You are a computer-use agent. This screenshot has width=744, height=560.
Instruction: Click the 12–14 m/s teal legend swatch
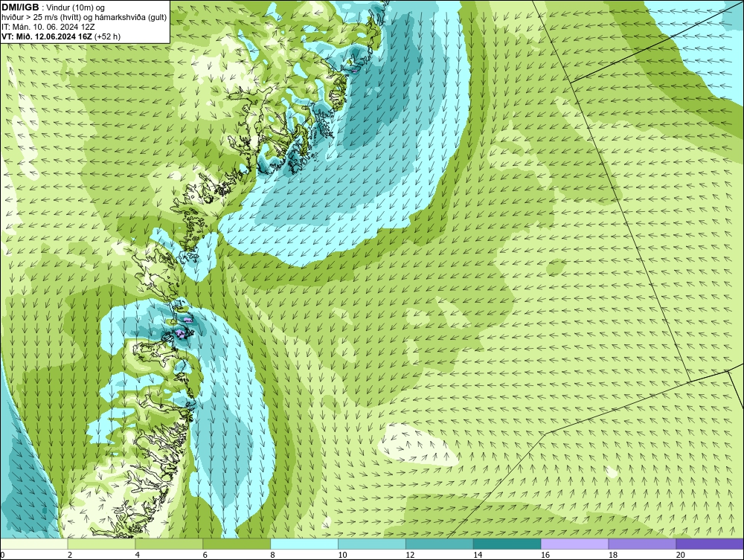coord(440,544)
